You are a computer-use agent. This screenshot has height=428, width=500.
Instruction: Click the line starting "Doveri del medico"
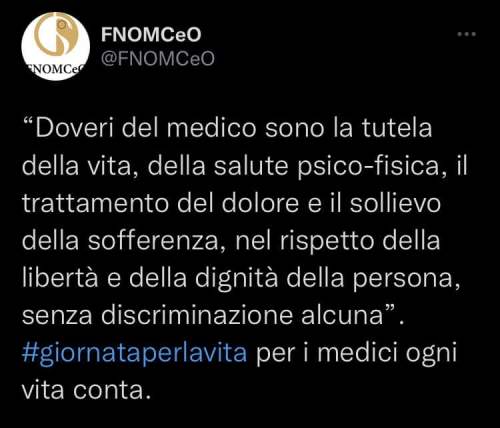coord(228,128)
